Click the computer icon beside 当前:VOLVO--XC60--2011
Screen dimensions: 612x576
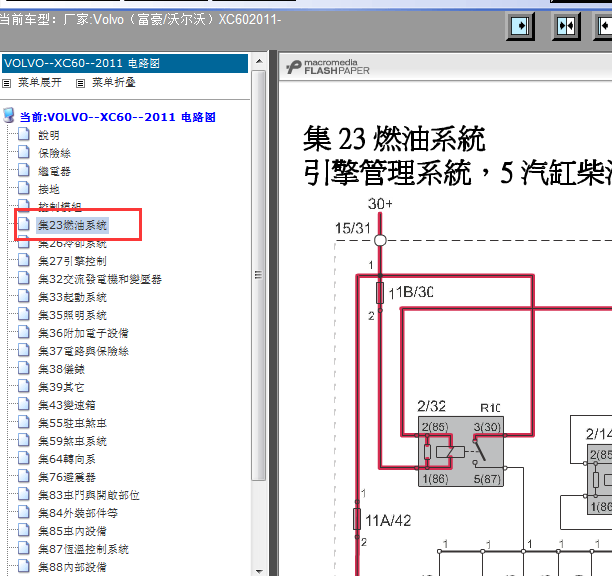pyautogui.click(x=9, y=116)
